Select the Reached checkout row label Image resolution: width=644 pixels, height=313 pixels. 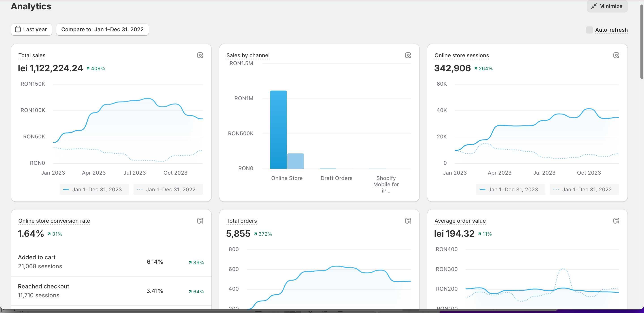[x=44, y=286]
